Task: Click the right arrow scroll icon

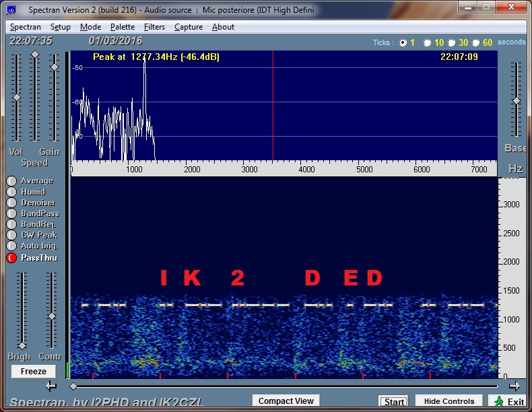Action: 514,386
